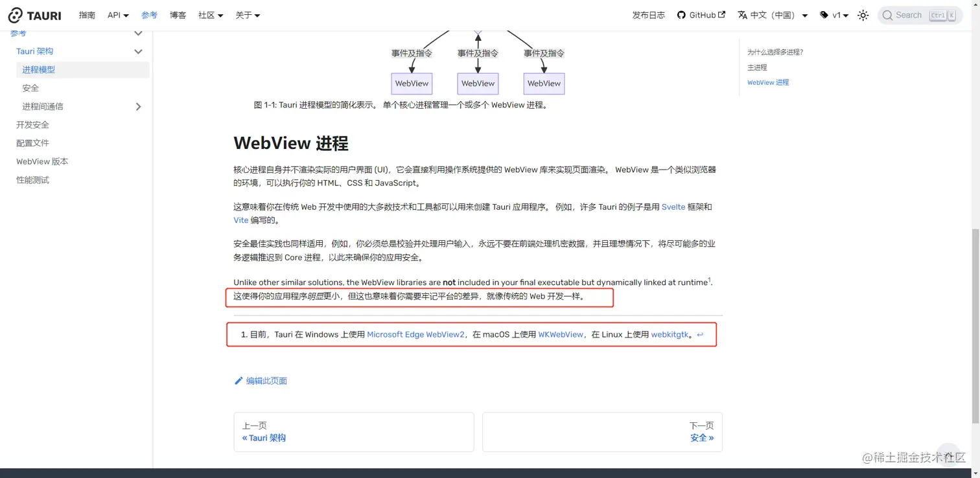Click the search magnifier icon
980x478 pixels.
tap(889, 15)
